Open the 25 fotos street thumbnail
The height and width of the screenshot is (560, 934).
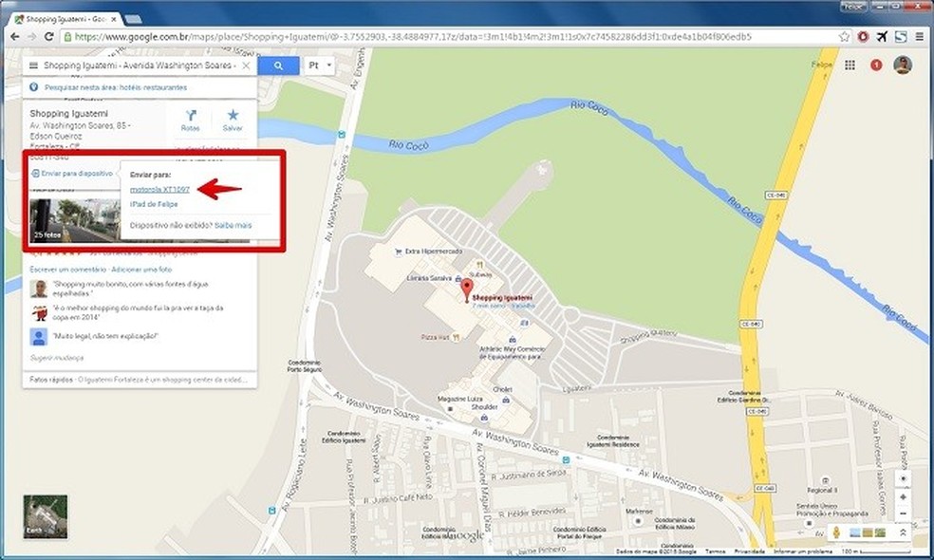(x=75, y=220)
